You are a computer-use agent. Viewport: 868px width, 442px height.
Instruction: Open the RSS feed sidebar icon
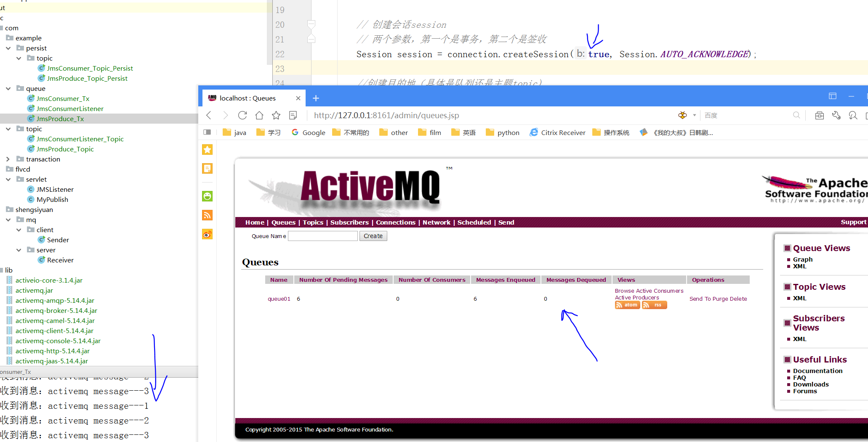click(207, 215)
